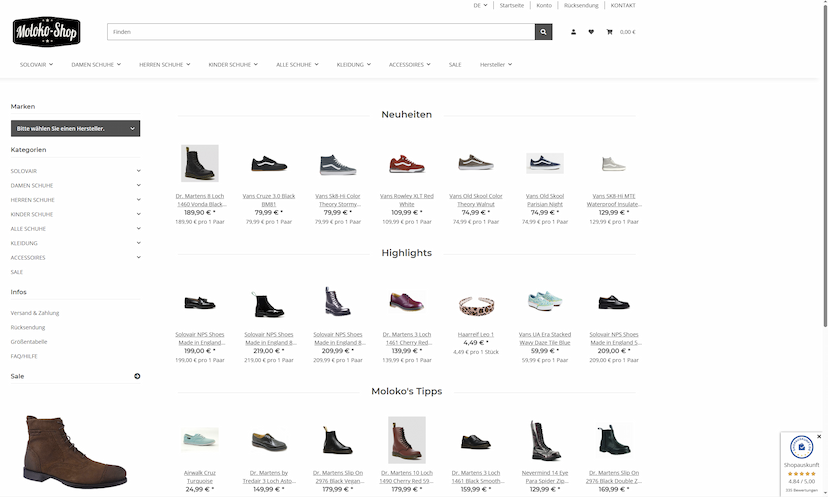Viewport: 828px width, 497px height.
Task: Open the DE language dropdown
Action: pyautogui.click(x=480, y=5)
